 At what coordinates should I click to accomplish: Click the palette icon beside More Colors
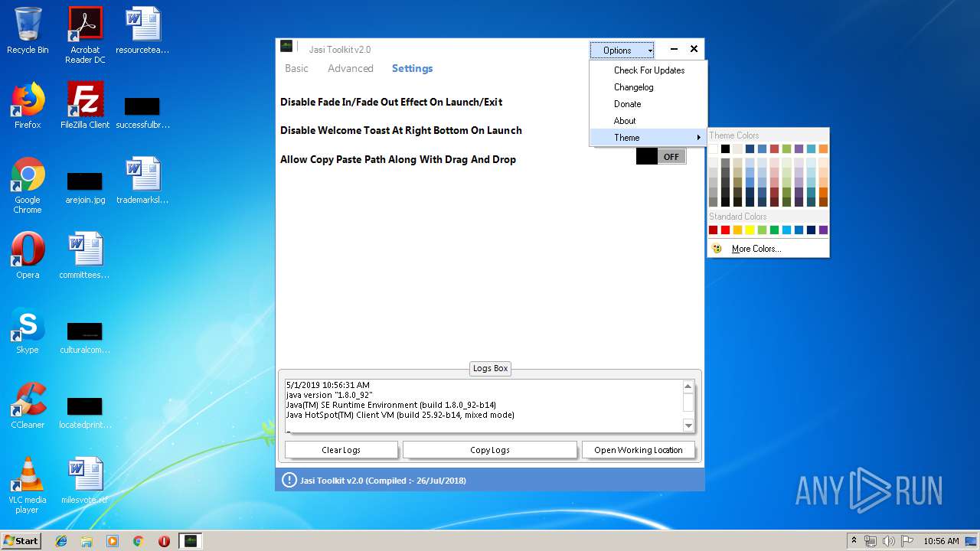(717, 249)
